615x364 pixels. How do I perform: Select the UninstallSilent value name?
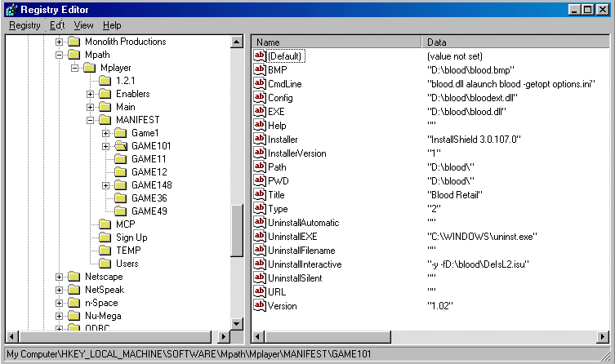(x=295, y=278)
